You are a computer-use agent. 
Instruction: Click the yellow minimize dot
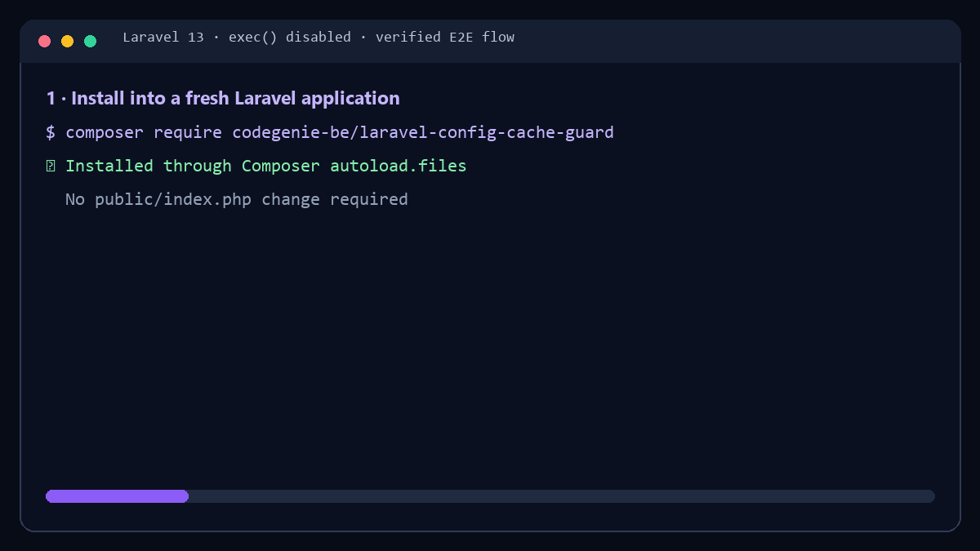[67, 41]
